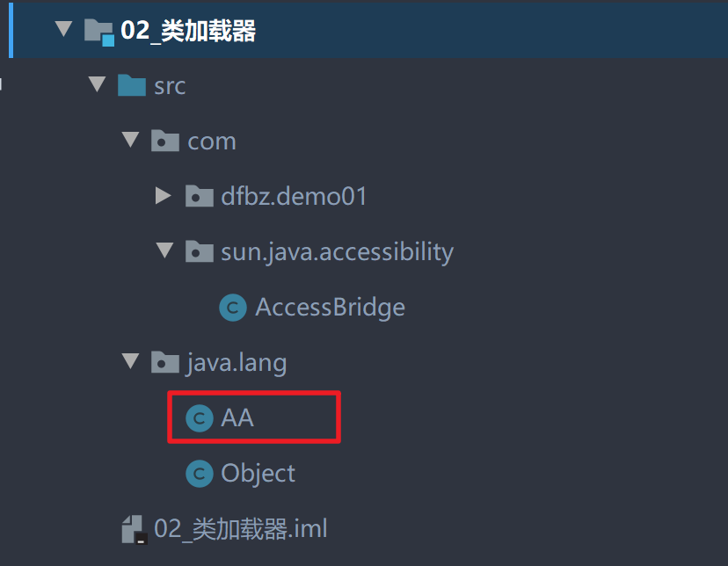The width and height of the screenshot is (728, 566).
Task: Open the AccessBridge class
Action: (x=329, y=308)
